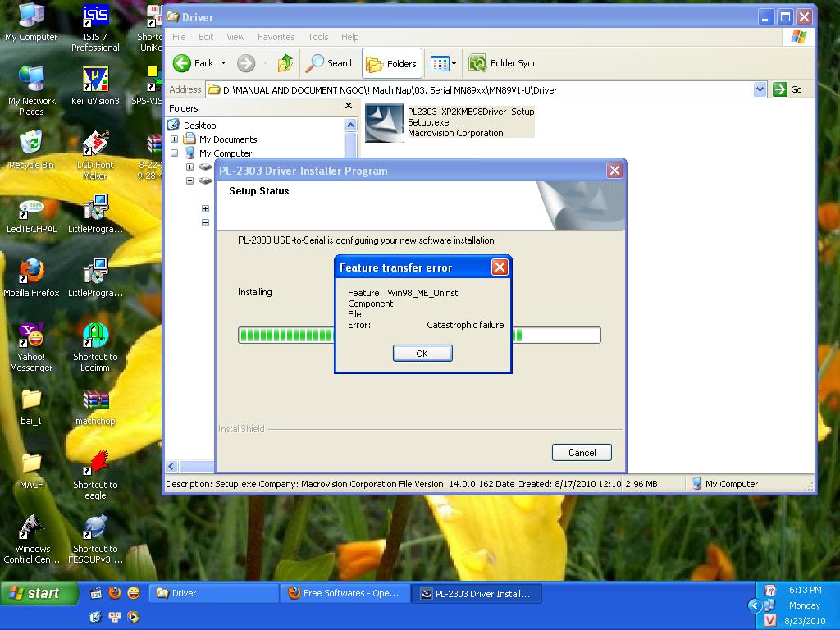Screen dimensions: 840x630
Task: Click Cancel in the PL-2303 installer
Action: pos(582,452)
